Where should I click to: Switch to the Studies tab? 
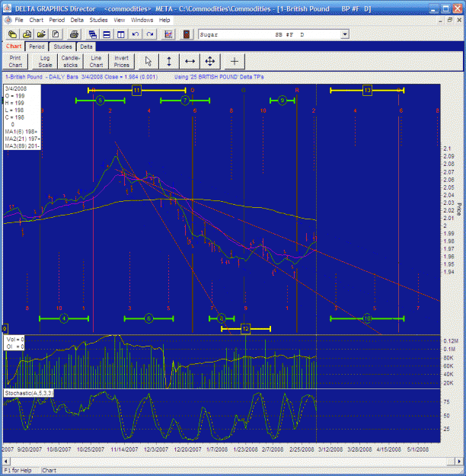(x=62, y=46)
